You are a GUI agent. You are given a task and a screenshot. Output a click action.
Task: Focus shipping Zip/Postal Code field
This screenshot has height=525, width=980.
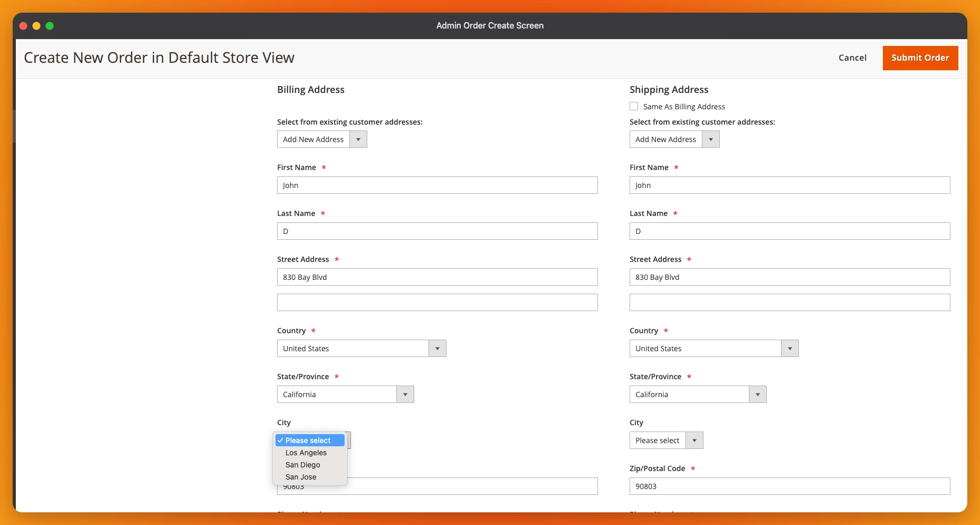click(790, 486)
